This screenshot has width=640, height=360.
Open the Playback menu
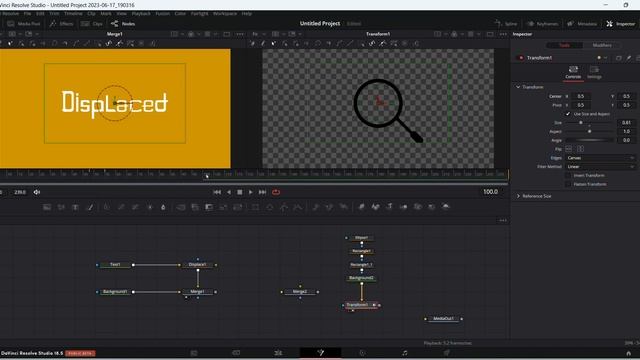pyautogui.click(x=141, y=13)
